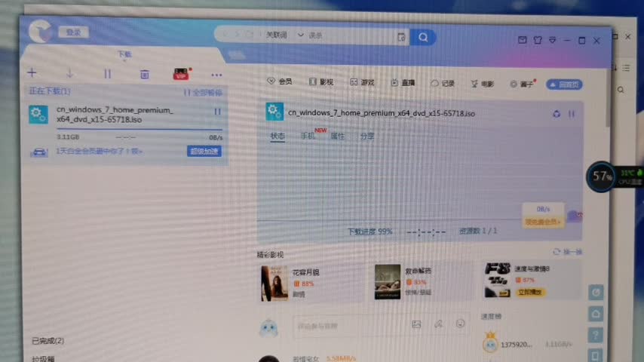
Task: Click the refresh icon in detail header
Action: pos(557,114)
